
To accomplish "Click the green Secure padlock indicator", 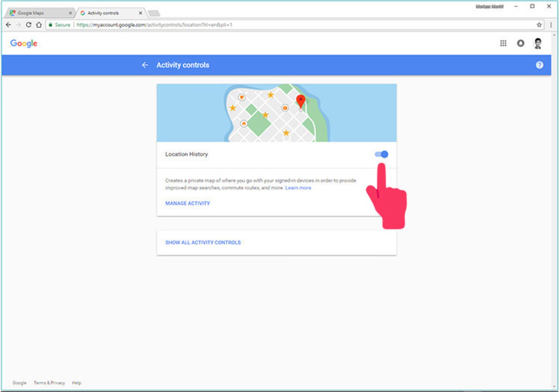I will (60, 25).
